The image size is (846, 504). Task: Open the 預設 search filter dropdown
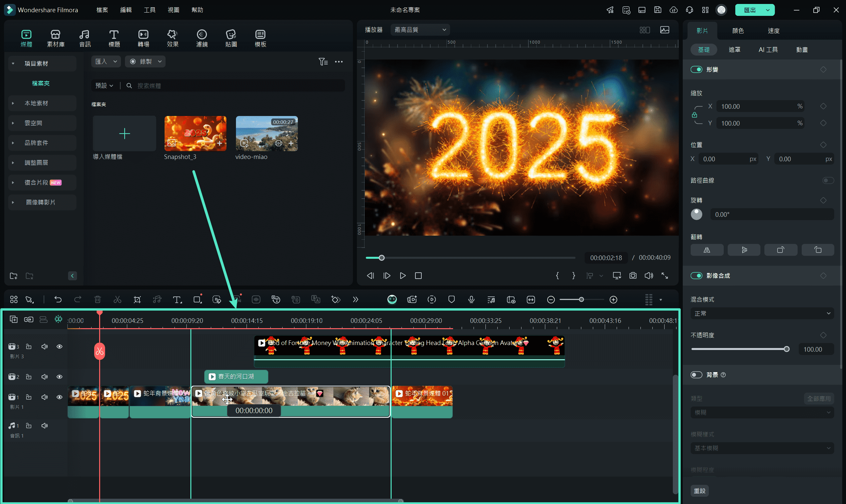[x=104, y=86]
